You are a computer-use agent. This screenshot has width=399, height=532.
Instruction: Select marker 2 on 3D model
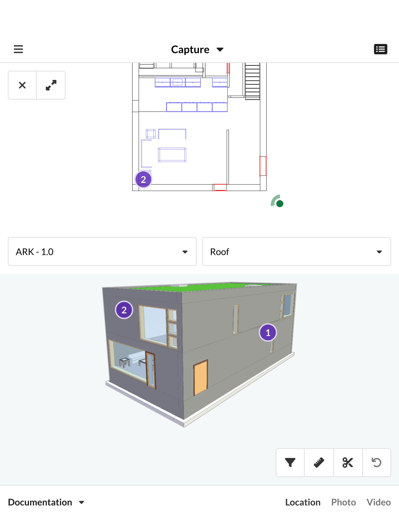click(124, 310)
